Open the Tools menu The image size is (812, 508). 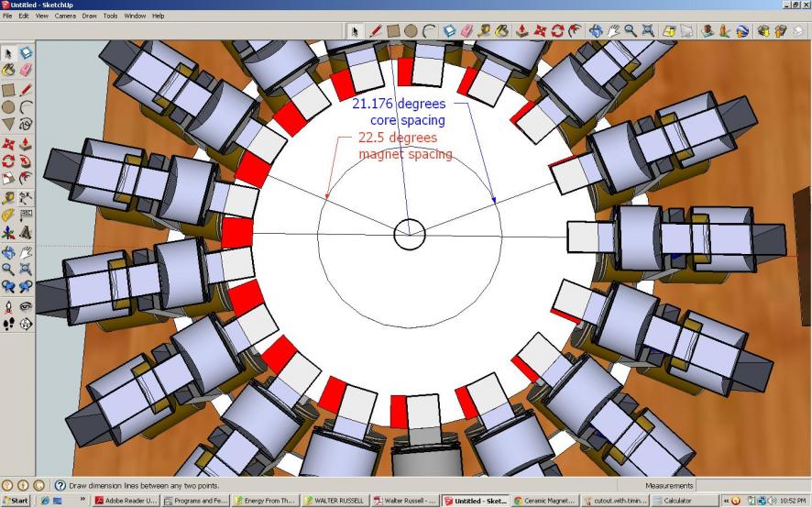(110, 17)
